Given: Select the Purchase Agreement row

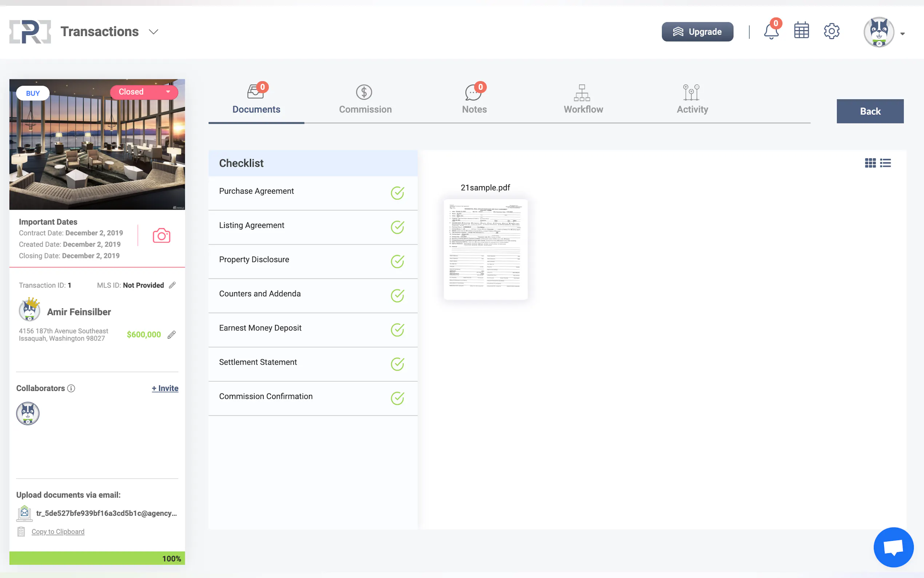Looking at the screenshot, I should pyautogui.click(x=313, y=193).
